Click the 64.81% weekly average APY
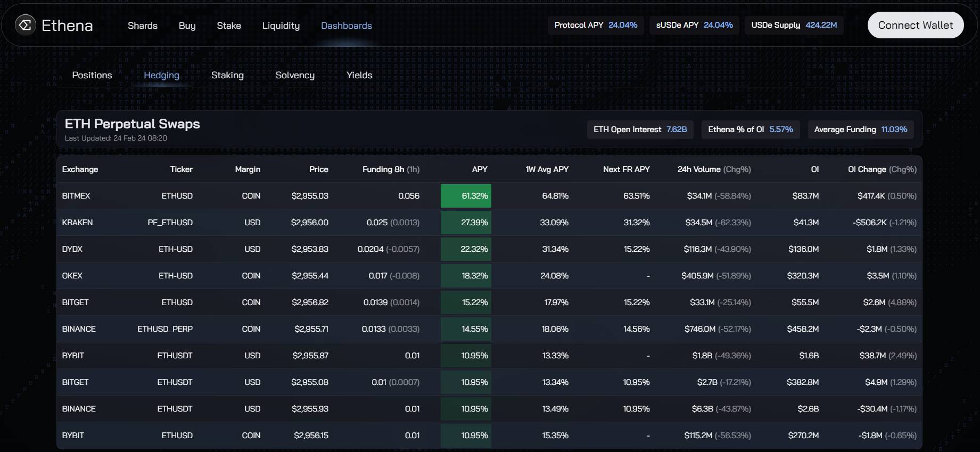980x452 pixels. pos(555,196)
